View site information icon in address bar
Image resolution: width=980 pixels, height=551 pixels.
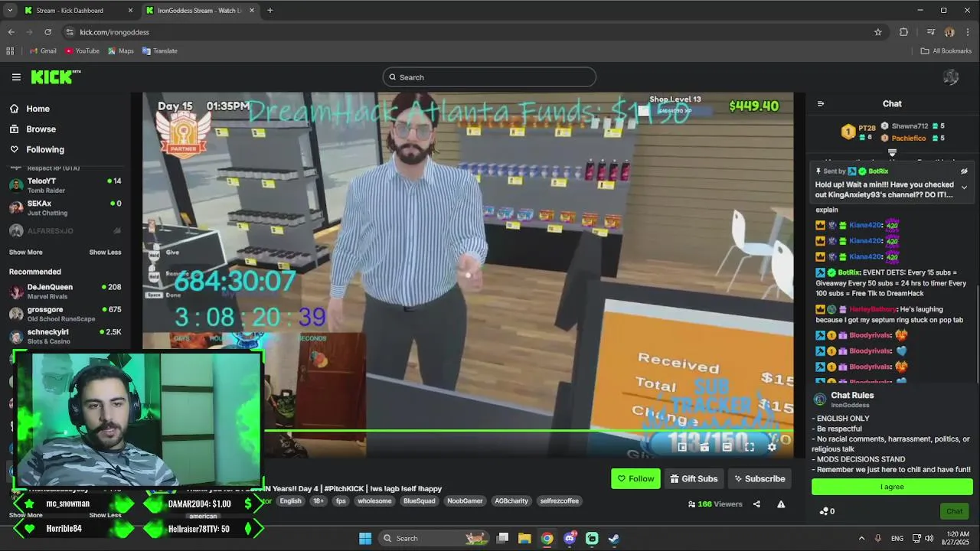[70, 32]
